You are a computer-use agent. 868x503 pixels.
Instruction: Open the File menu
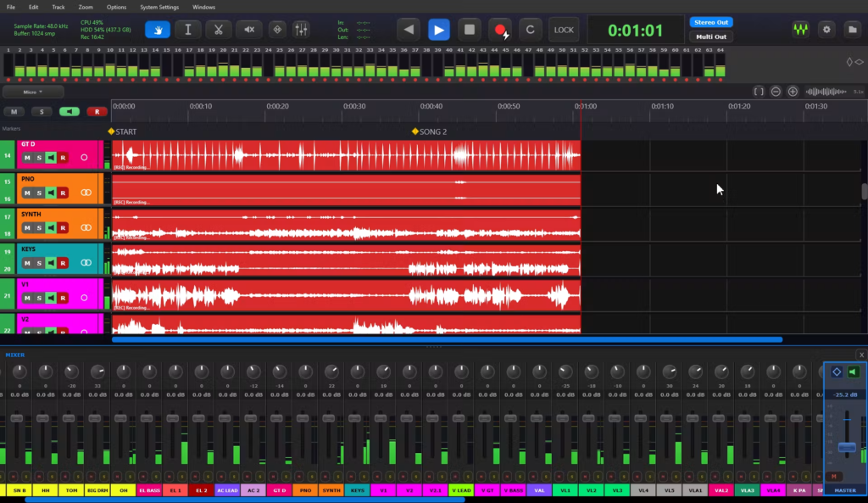click(x=10, y=7)
